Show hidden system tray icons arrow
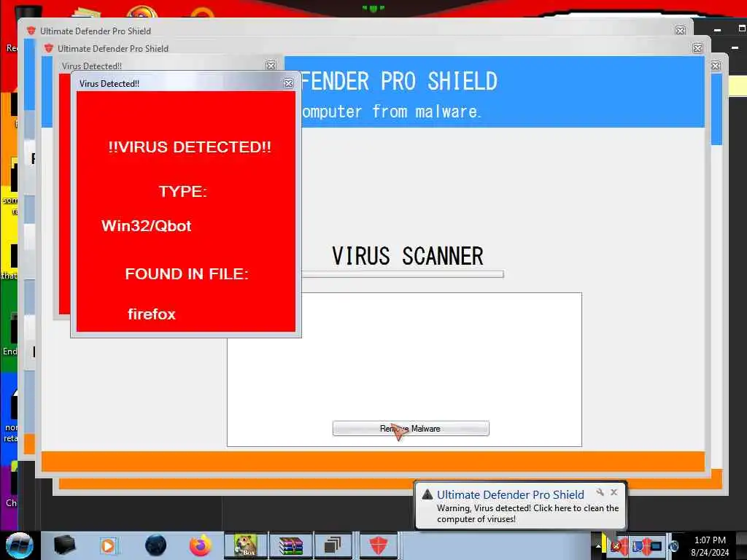Viewport: 747px width, 560px height. 598,546
